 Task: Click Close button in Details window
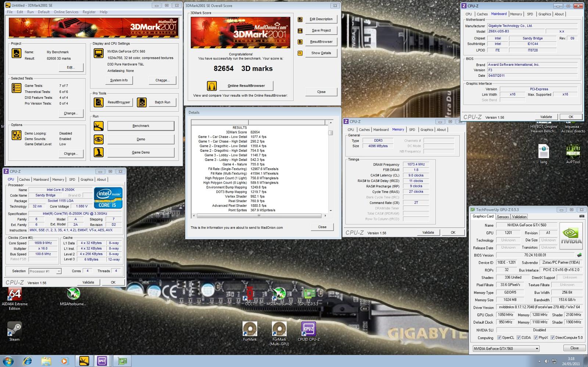click(x=322, y=227)
